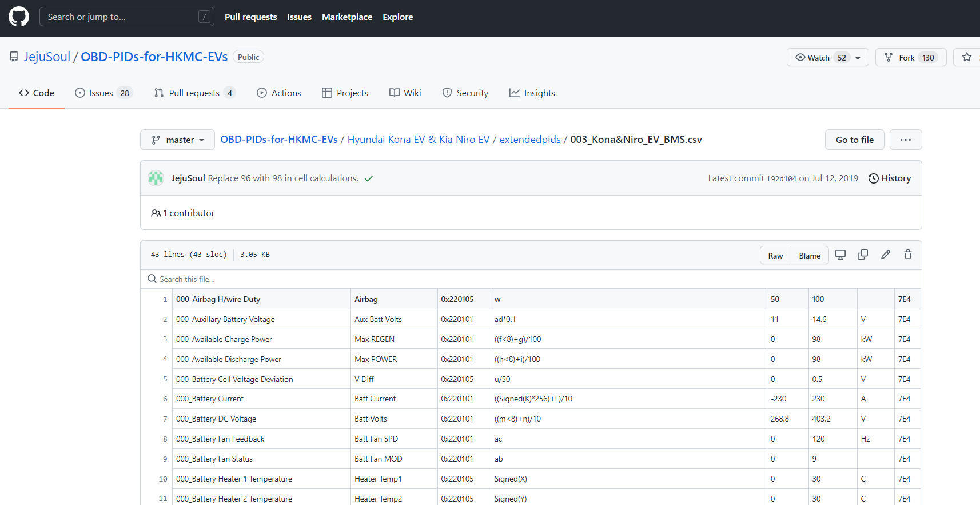Viewport: 980px width, 505px height.
Task: Click cell 000_Battery Cell Voltage Deviation
Action: tap(262, 379)
